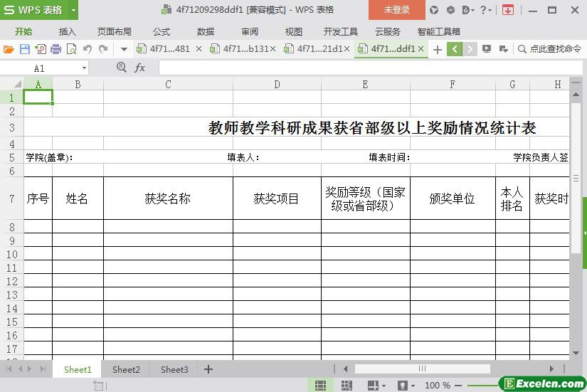Open the 智能工具箱 ribbon tab

point(439,32)
